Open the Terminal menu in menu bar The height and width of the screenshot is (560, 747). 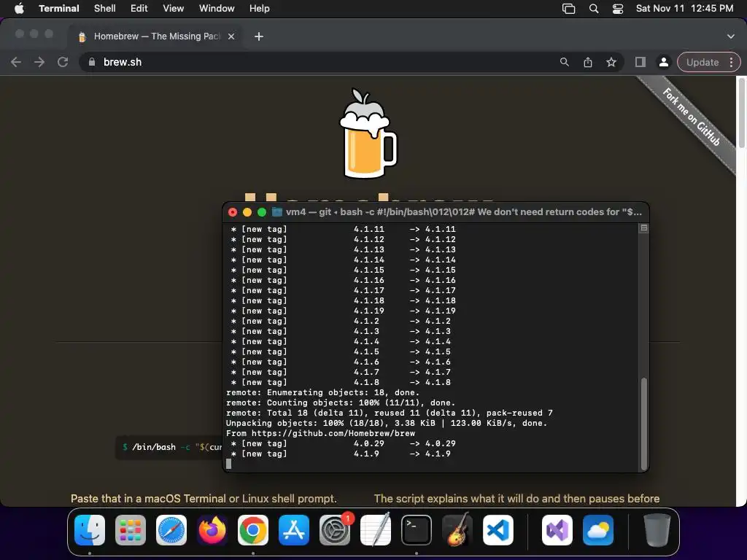coord(58,9)
